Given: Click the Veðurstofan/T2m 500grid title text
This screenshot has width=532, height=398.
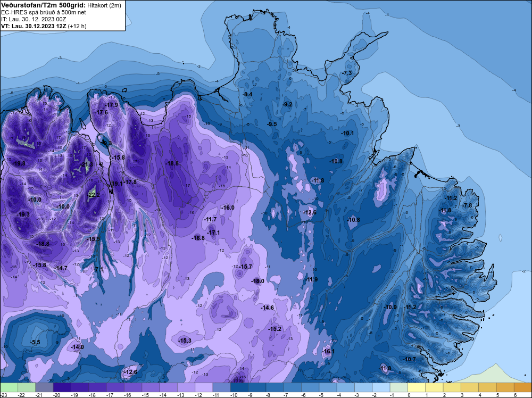Looking at the screenshot, I should [43, 5].
